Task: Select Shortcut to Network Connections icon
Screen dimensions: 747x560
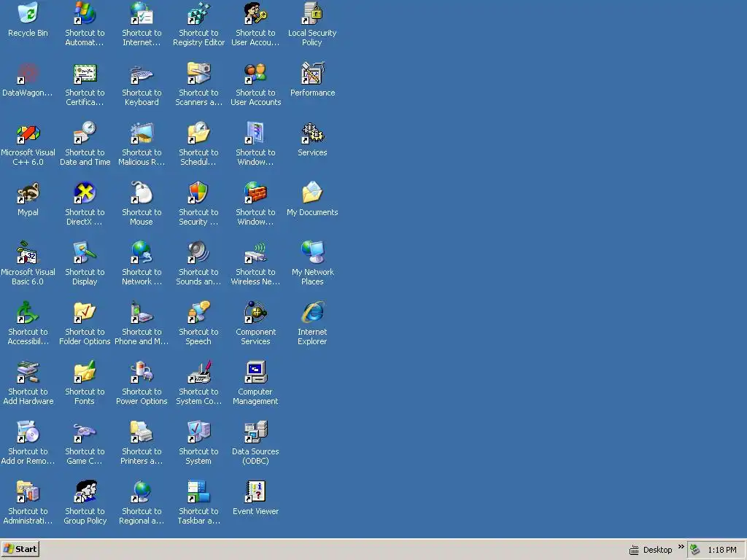Action: [x=142, y=253]
